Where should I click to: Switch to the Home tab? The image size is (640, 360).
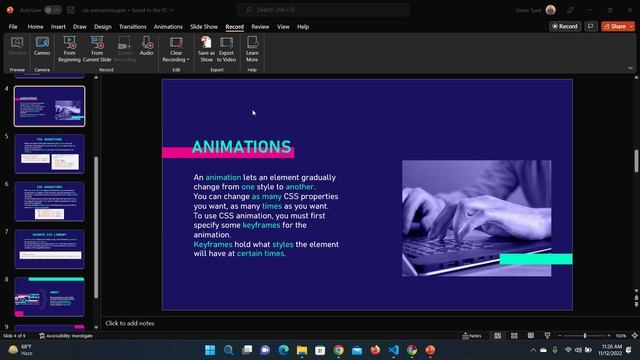36,27
